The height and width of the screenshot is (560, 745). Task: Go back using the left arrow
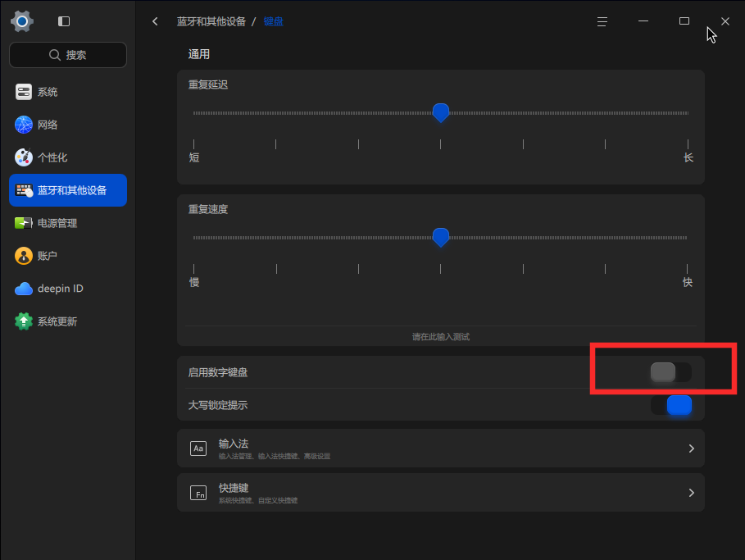[155, 21]
